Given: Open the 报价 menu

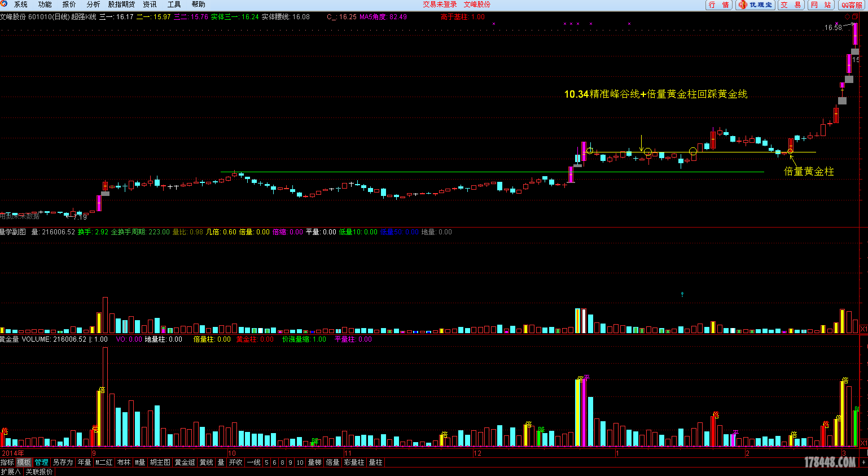Looking at the screenshot, I should [x=69, y=5].
